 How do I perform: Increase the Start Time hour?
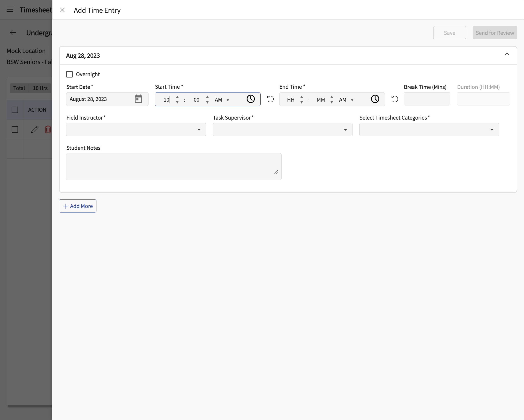pos(177,97)
